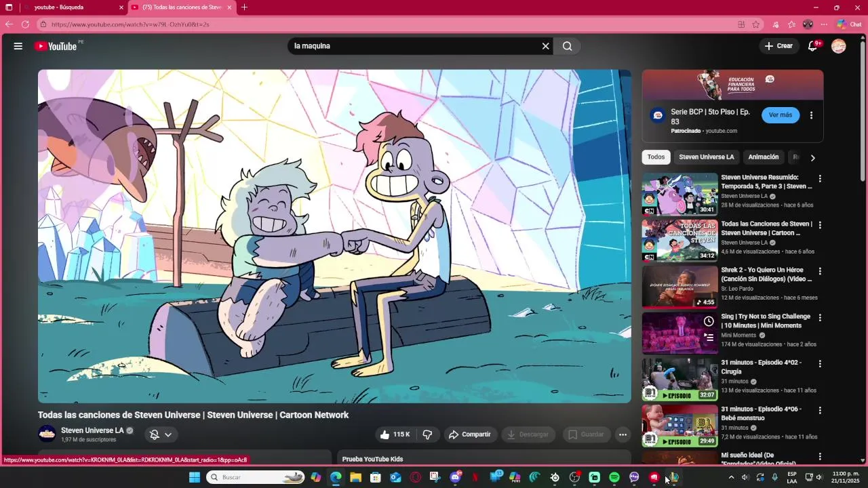Click the Prueba YouTube Kids text
This screenshot has width=868, height=488.
[372, 459]
